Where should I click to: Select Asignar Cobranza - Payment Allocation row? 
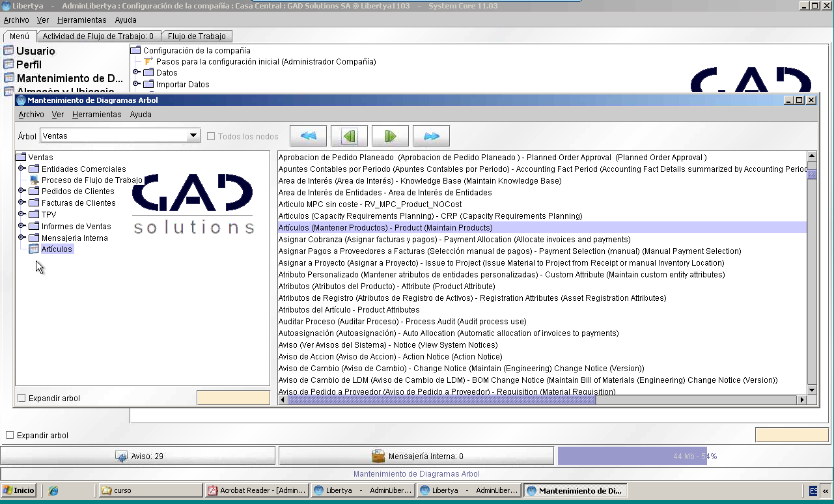[542, 240]
